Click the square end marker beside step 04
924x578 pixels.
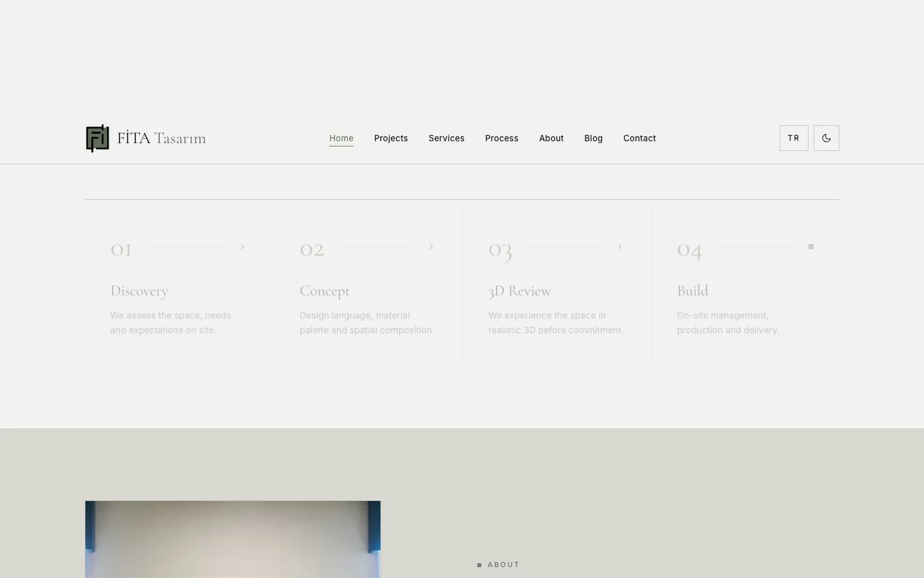pyautogui.click(x=811, y=247)
